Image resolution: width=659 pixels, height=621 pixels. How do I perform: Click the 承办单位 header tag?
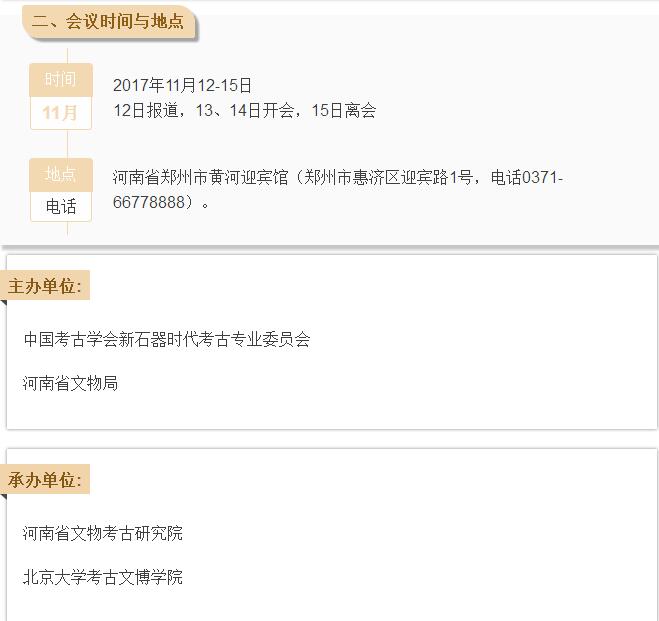(46, 480)
